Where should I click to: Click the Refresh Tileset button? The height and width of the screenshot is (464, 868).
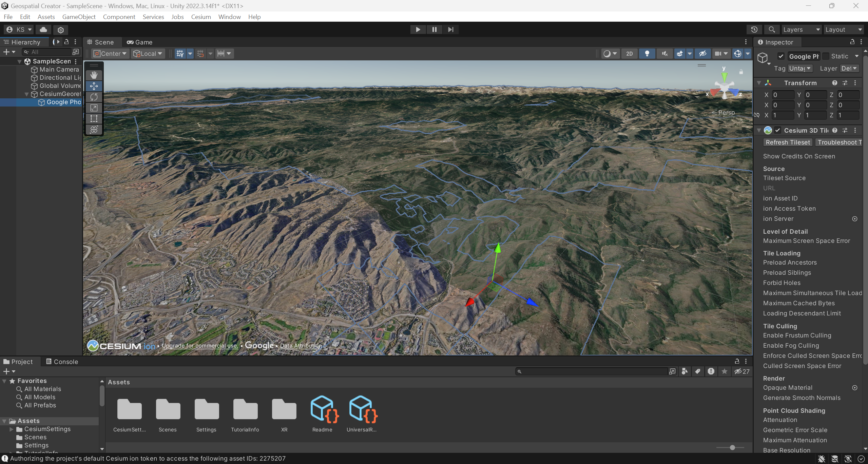(787, 142)
